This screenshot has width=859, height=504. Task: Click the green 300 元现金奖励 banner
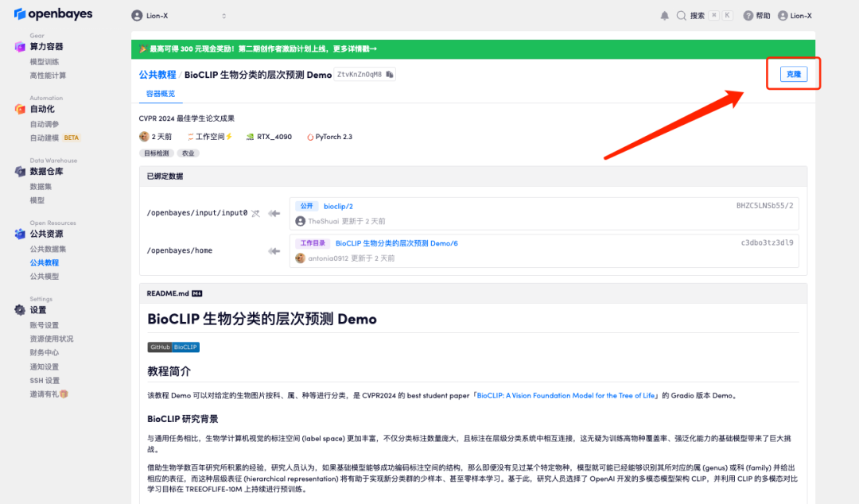[472, 48]
